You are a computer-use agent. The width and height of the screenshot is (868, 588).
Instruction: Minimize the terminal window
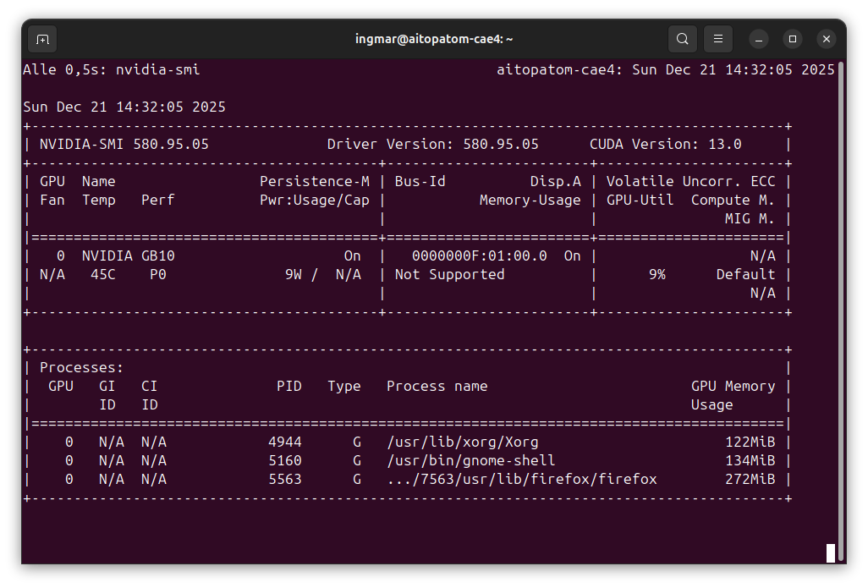pyautogui.click(x=759, y=39)
